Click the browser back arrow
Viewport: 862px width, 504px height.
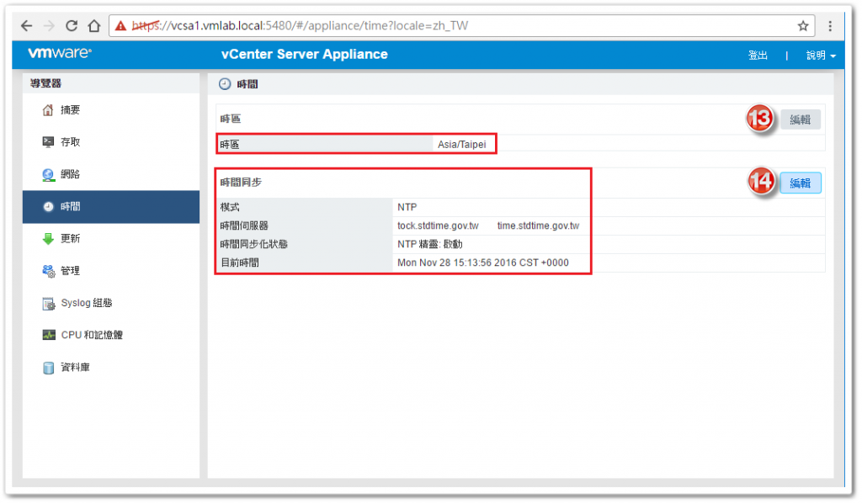pos(26,26)
